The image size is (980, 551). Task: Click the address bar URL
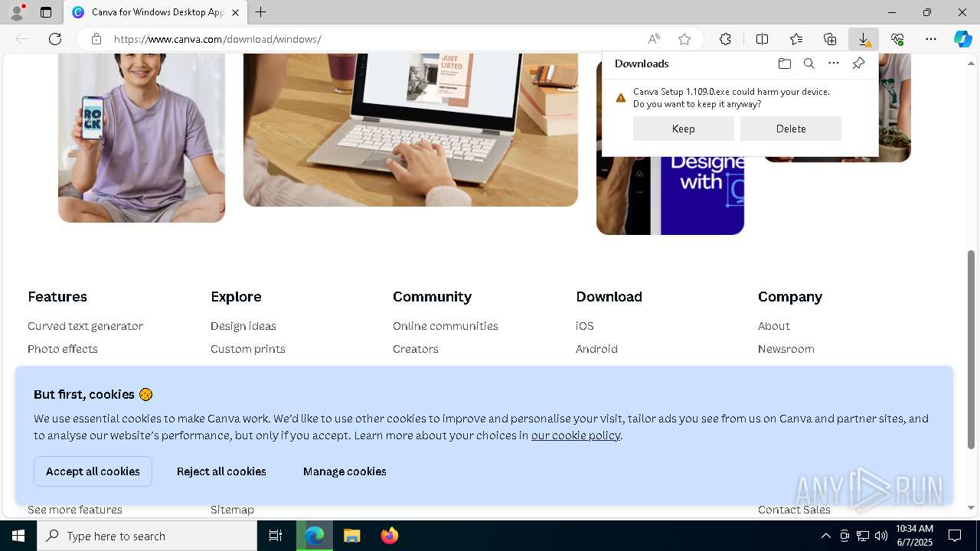[x=217, y=39]
